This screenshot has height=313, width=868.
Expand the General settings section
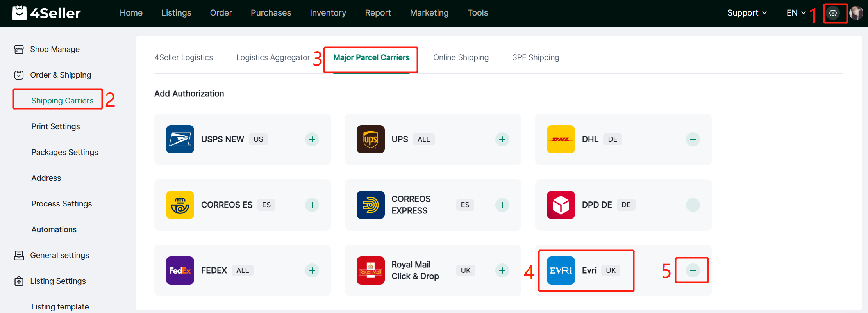pos(59,255)
